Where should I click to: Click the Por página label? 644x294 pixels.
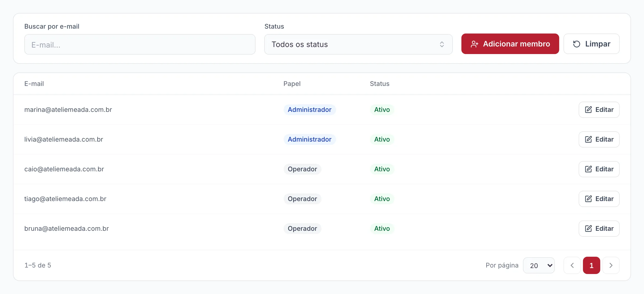[x=502, y=265]
